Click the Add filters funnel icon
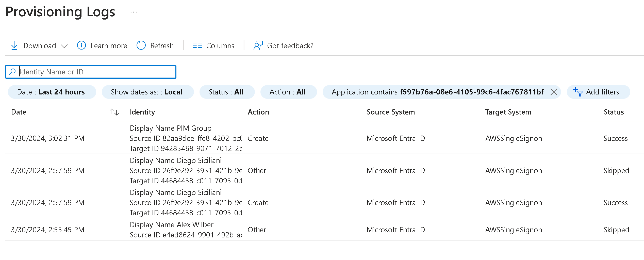This screenshot has height=260, width=644. coord(578,92)
